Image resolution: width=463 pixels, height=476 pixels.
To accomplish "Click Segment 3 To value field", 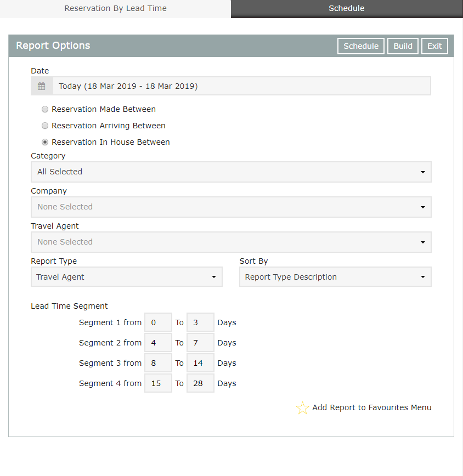I will coord(200,363).
